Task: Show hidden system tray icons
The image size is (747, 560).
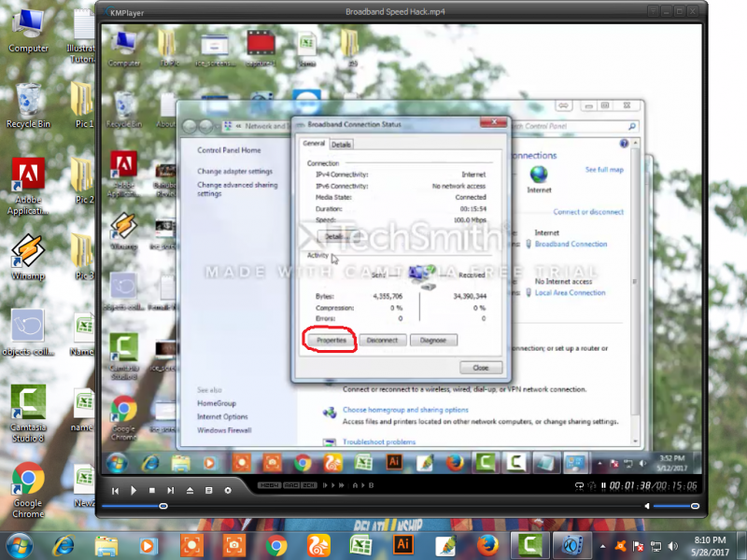Action: click(x=602, y=546)
